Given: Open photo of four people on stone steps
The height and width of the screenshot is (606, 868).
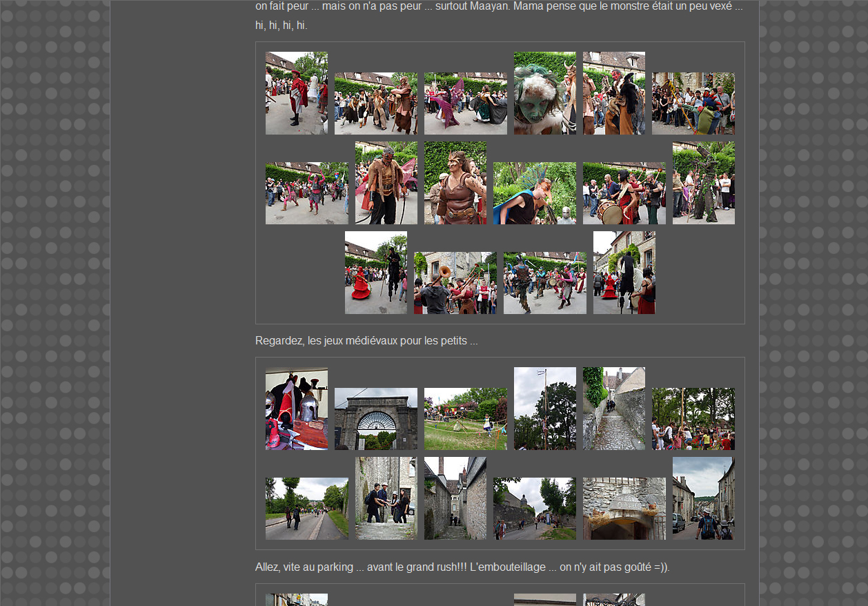Looking at the screenshot, I should (x=386, y=498).
